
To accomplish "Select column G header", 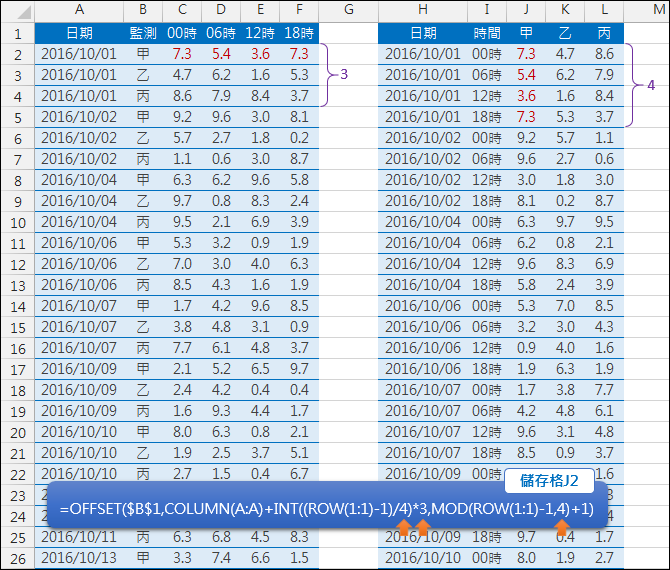I will pyautogui.click(x=349, y=11).
